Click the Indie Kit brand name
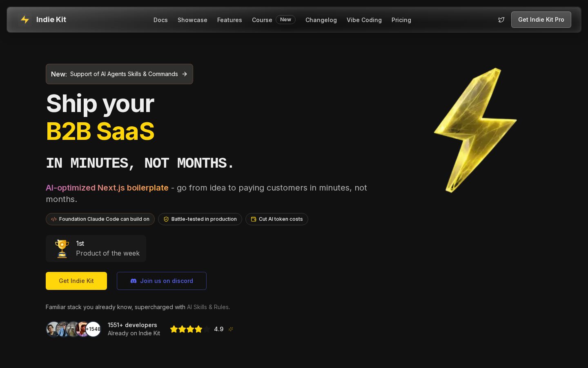588x368 pixels. coord(51,20)
